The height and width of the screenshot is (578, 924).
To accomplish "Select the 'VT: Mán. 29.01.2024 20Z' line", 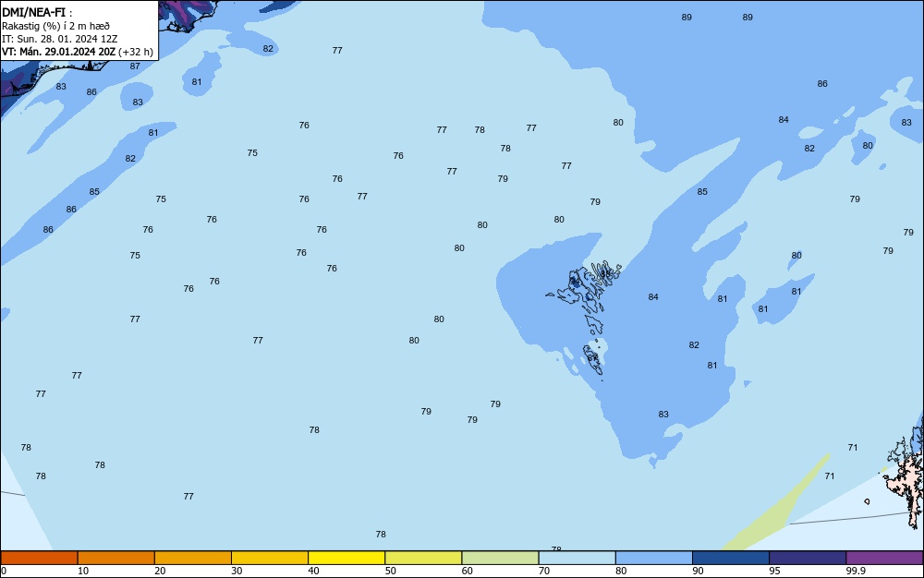I will pyautogui.click(x=58, y=52).
